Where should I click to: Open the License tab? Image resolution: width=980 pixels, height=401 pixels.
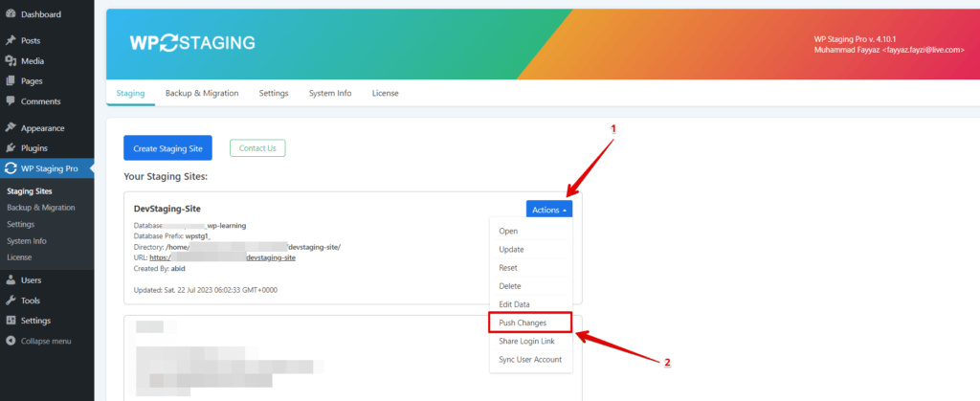pos(385,93)
